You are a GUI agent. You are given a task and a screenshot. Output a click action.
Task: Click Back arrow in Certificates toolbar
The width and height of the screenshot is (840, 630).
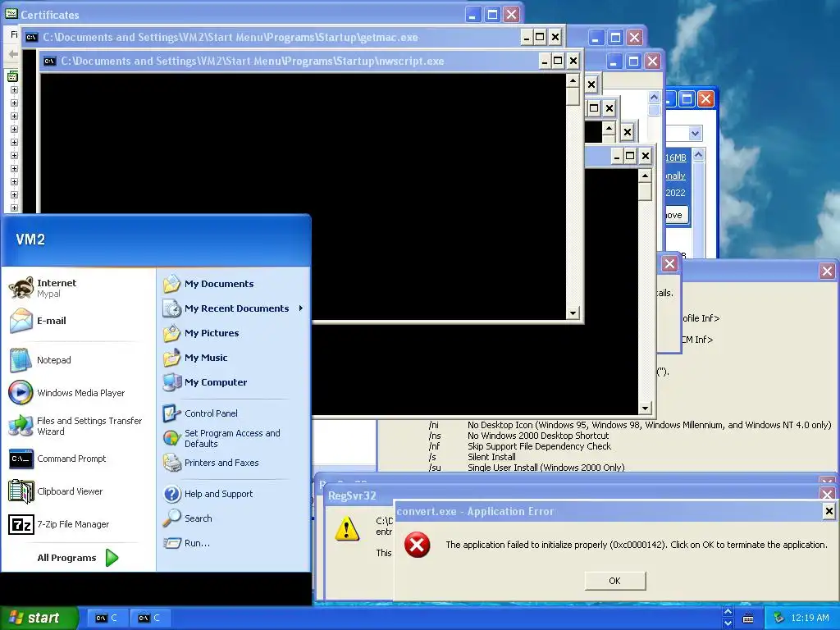[x=13, y=53]
